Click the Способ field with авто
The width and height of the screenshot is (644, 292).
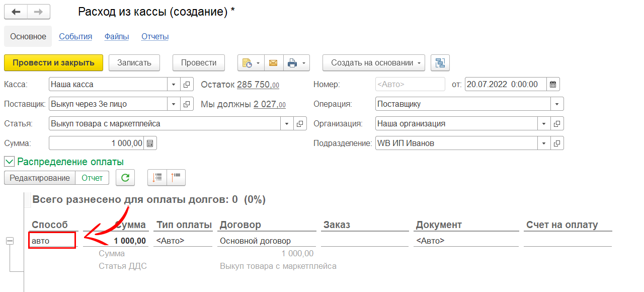coord(52,241)
